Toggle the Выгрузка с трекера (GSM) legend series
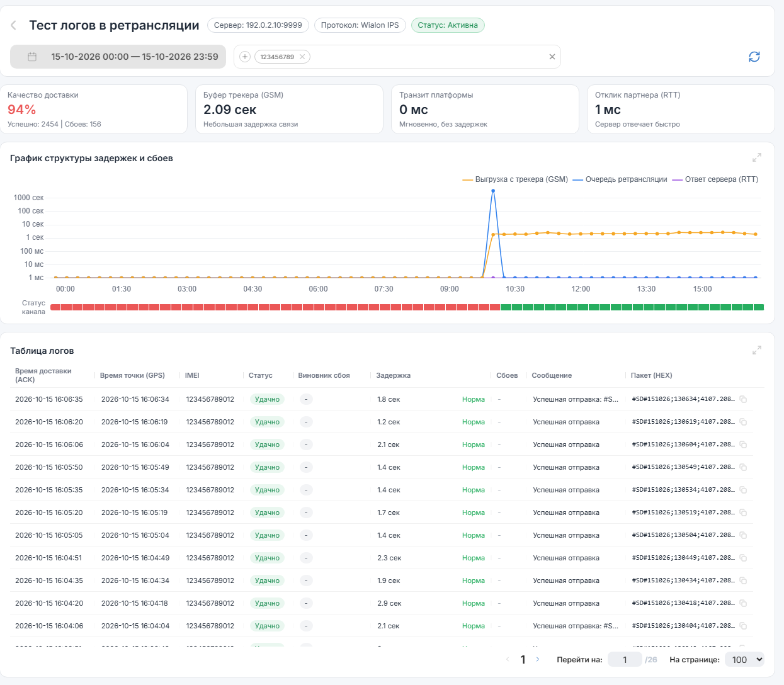This screenshot has height=685, width=784. pyautogui.click(x=515, y=179)
